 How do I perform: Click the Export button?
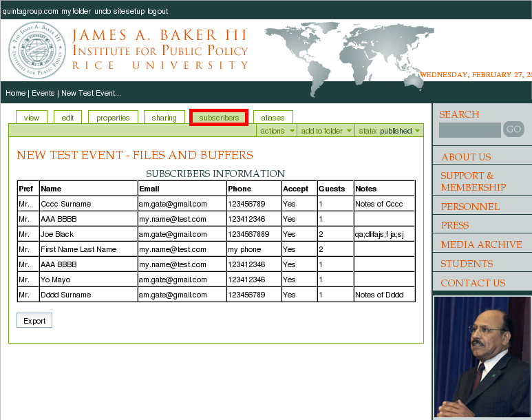(34, 321)
